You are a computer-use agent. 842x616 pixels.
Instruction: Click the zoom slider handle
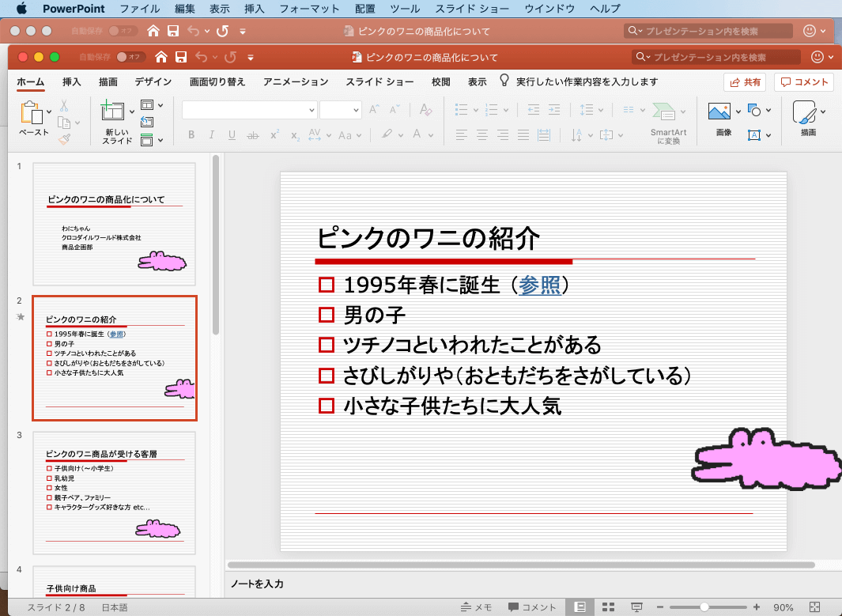coord(704,607)
